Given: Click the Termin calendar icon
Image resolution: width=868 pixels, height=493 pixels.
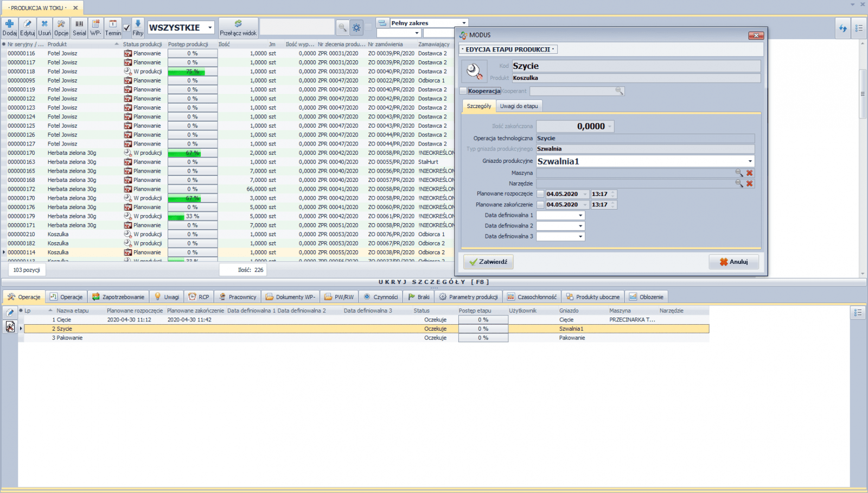Looking at the screenshot, I should click(x=113, y=24).
